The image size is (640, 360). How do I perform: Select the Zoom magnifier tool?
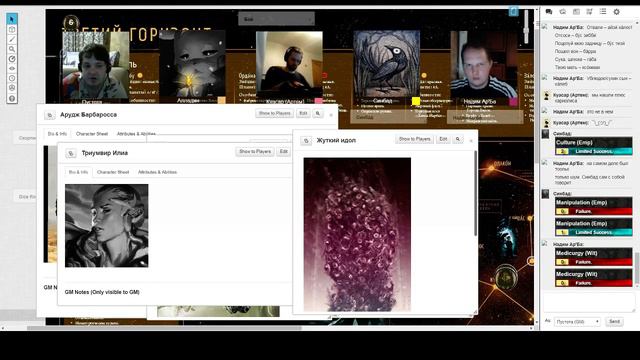click(12, 49)
